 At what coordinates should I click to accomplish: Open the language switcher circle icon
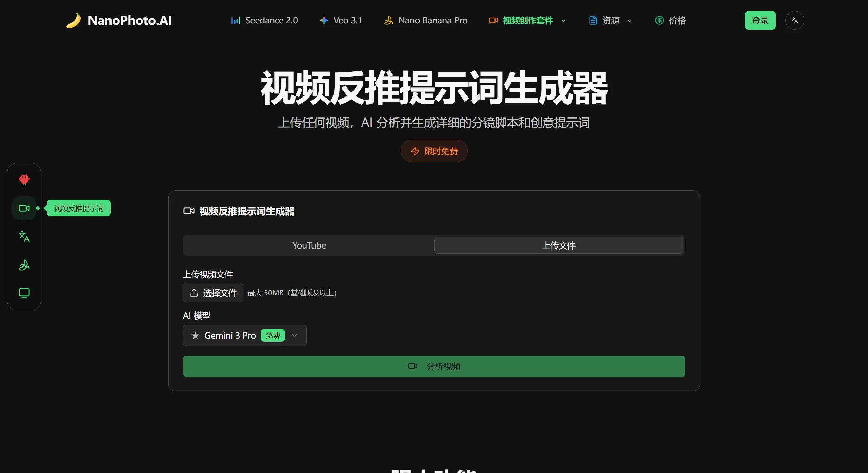pos(794,20)
